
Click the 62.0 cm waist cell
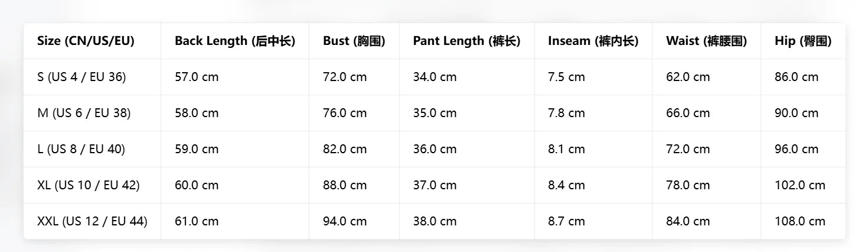tap(688, 77)
